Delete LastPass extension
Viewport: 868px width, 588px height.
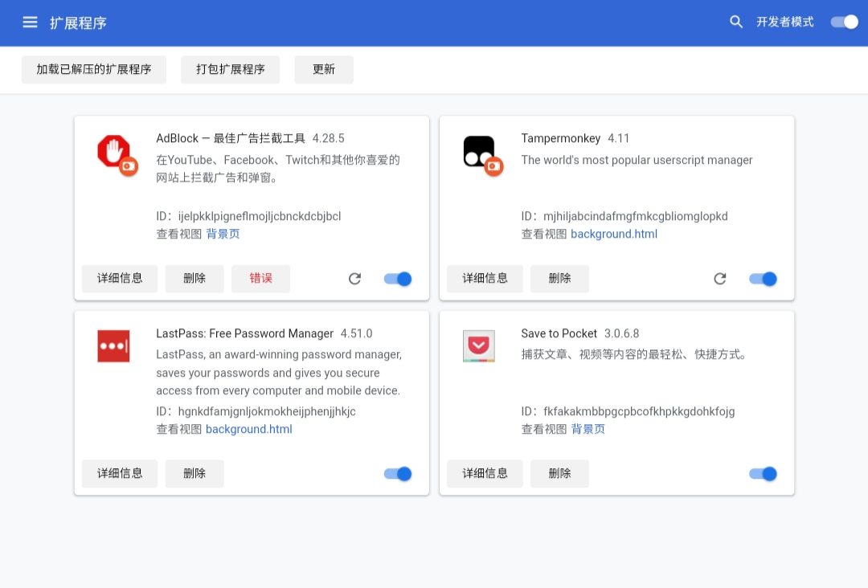pyautogui.click(x=194, y=473)
